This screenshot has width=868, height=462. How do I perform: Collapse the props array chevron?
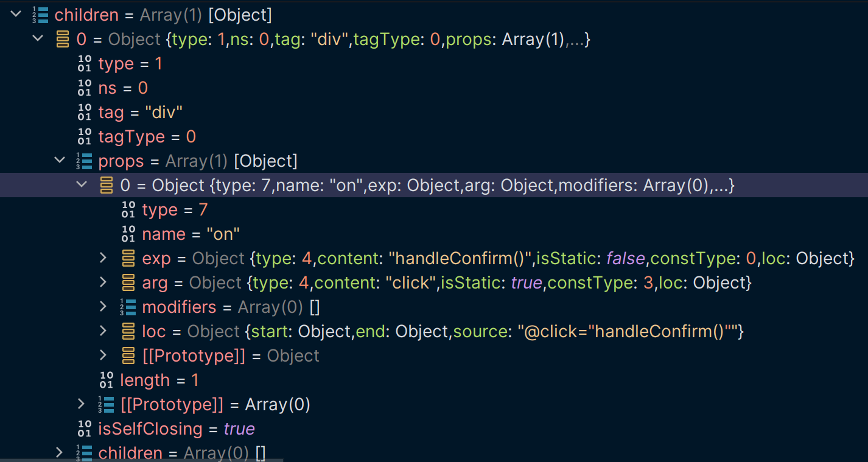coord(60,160)
